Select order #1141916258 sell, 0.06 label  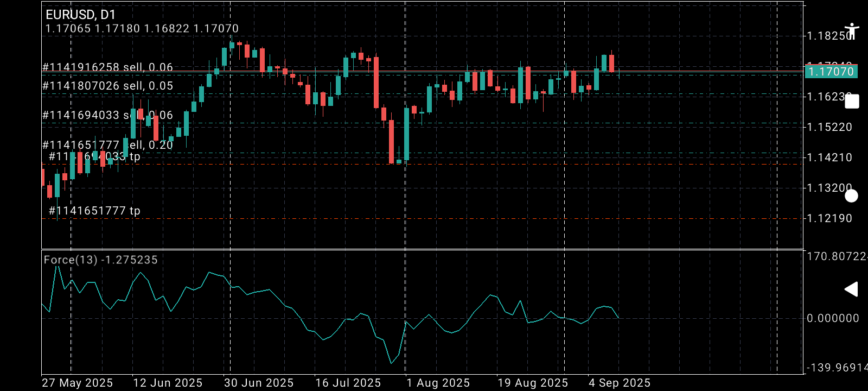(x=107, y=67)
